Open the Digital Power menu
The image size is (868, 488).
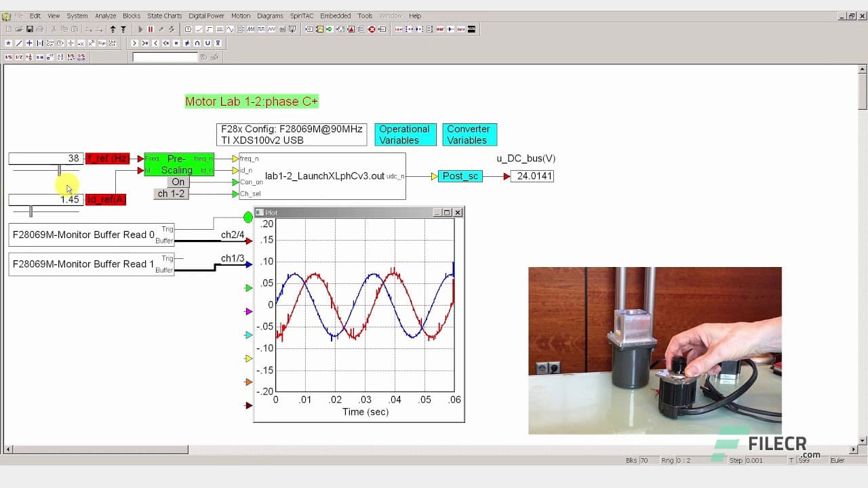tap(206, 16)
